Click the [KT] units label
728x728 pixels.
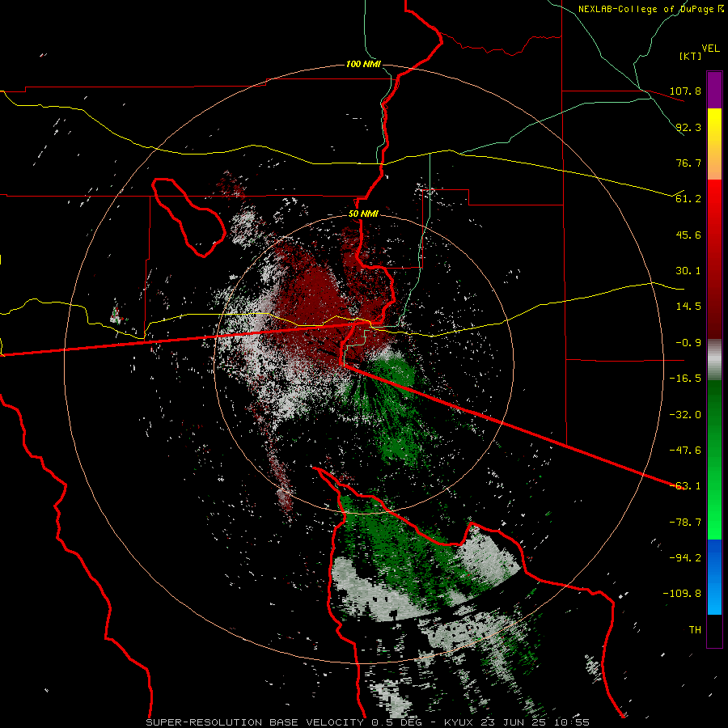(690, 56)
